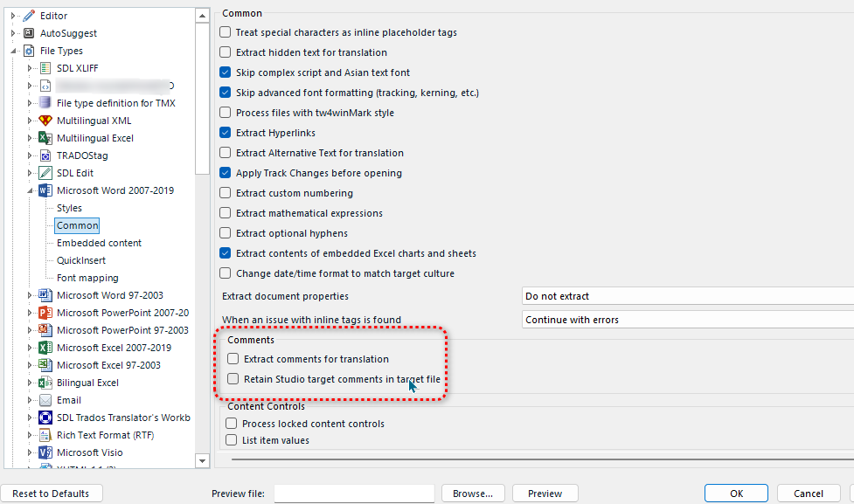
Task: Click the tree scrollbar up arrow
Action: pos(202,15)
